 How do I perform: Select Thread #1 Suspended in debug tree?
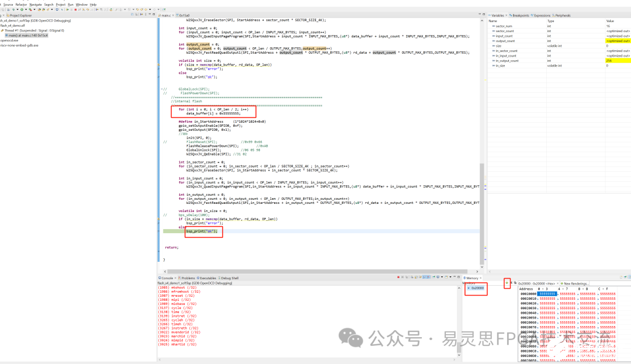tap(34, 30)
